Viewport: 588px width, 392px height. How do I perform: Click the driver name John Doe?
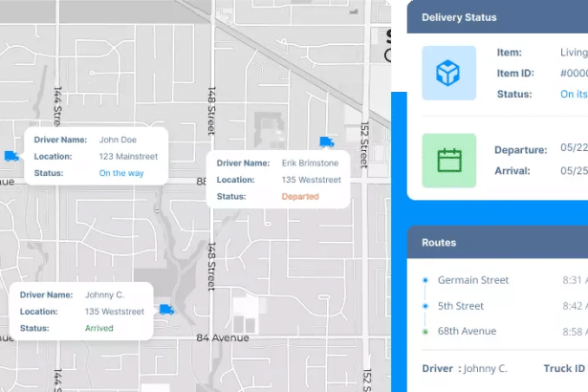(x=118, y=140)
